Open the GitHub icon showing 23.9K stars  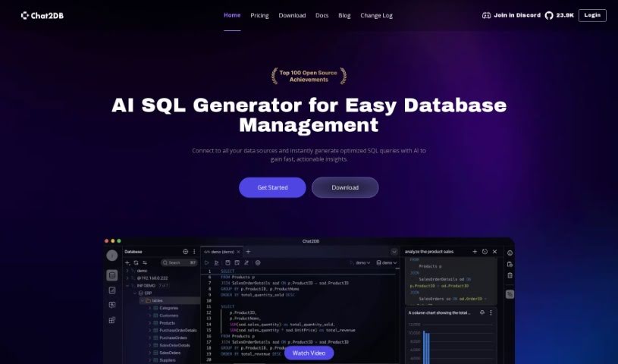pyautogui.click(x=549, y=15)
